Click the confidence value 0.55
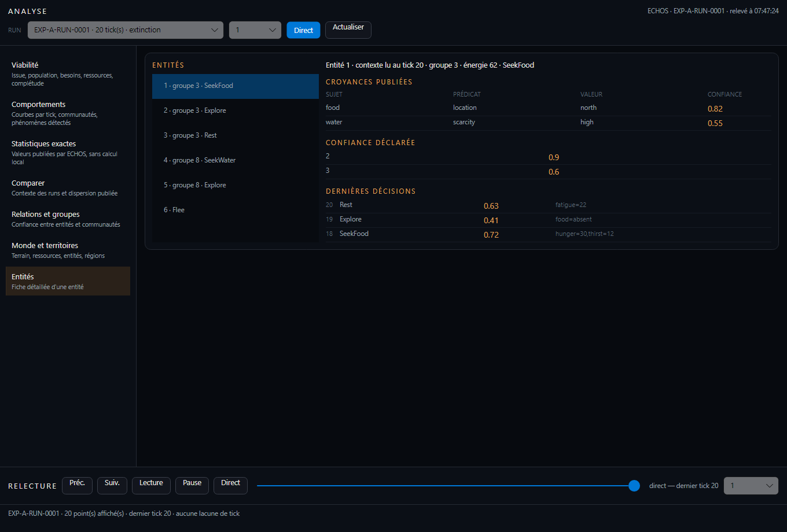This screenshot has height=532, width=787. pos(715,123)
